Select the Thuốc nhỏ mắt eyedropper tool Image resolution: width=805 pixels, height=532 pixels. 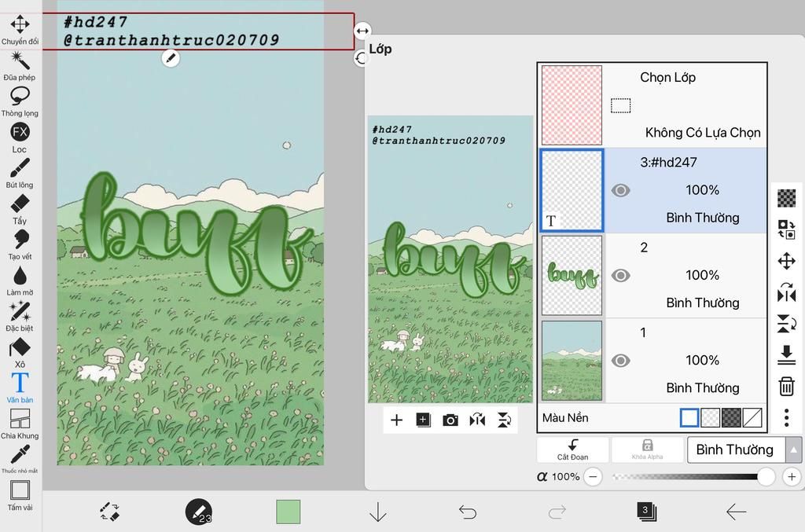pos(20,460)
